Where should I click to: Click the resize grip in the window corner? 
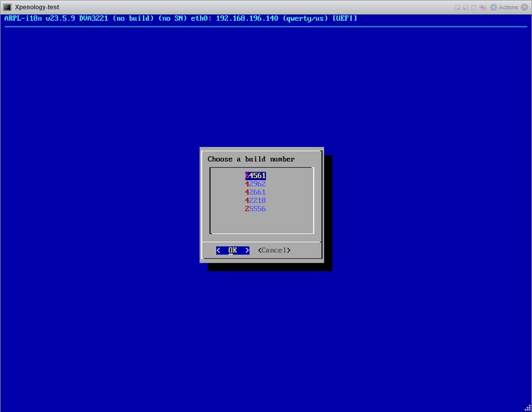(x=527, y=407)
